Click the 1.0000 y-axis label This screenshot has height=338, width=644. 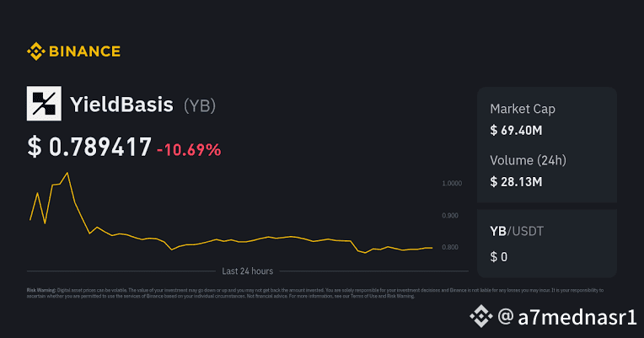click(451, 183)
